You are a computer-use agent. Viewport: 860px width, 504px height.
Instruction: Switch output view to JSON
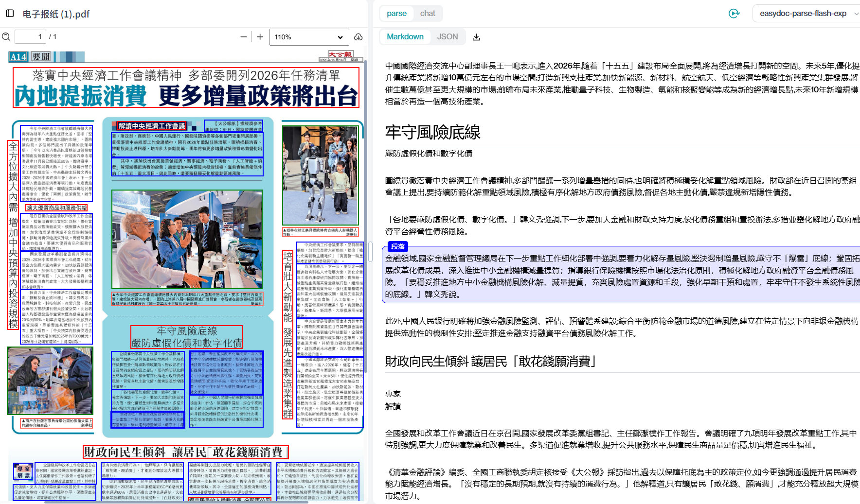pos(447,37)
